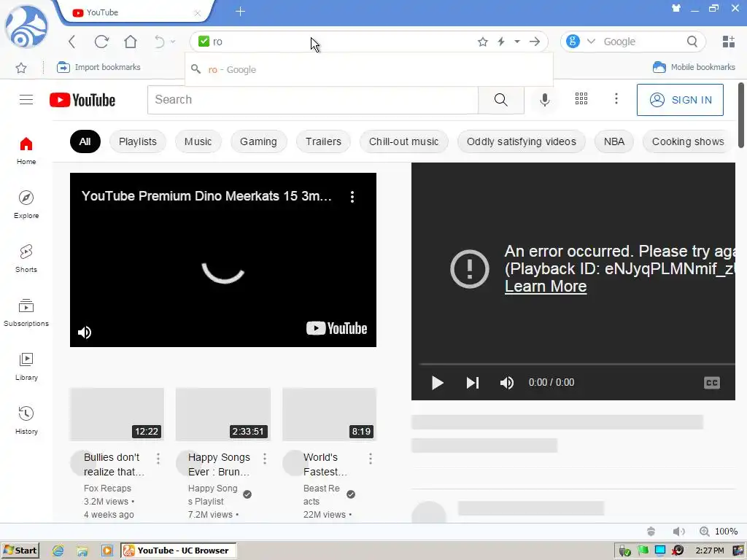Screen dimensions: 747x560
Task: Open options for World's Fastest video
Action: (370, 459)
